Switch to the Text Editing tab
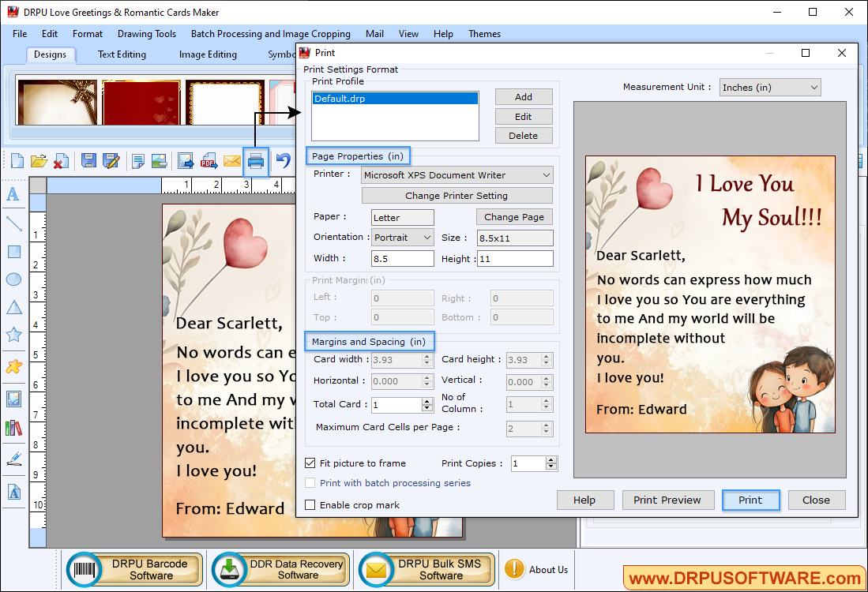 [121, 54]
